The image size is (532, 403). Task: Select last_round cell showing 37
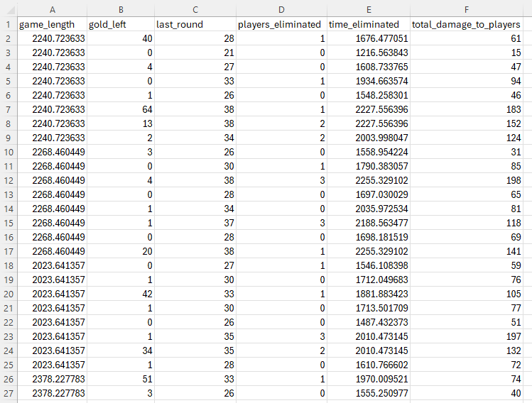point(195,223)
